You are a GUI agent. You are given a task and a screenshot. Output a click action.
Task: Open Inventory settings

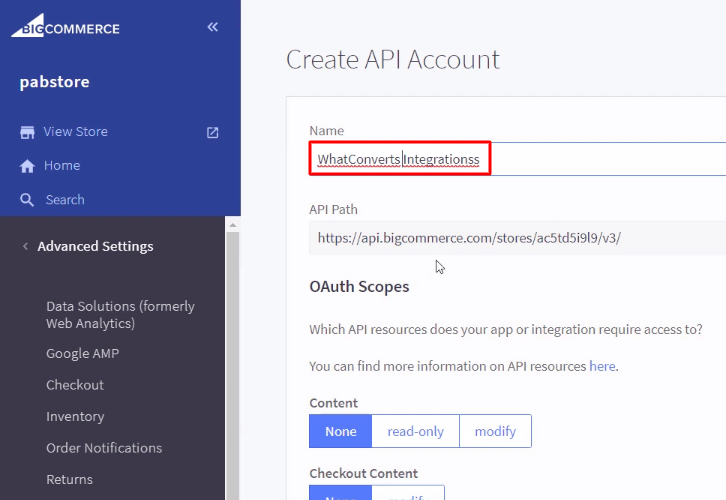tap(75, 416)
